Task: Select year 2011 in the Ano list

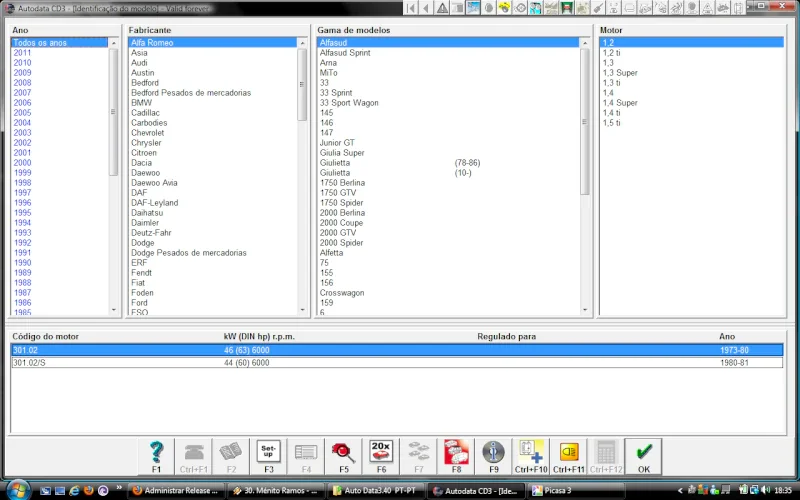Action: tap(22, 53)
